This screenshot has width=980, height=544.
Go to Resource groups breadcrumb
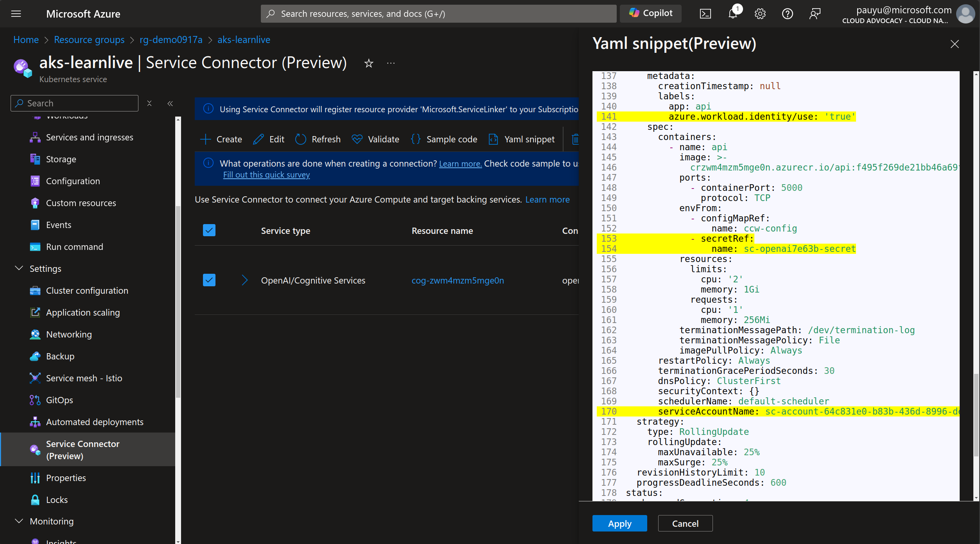click(x=89, y=39)
